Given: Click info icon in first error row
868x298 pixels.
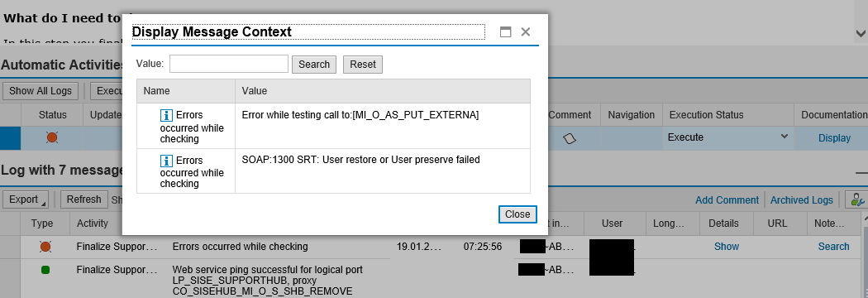Looking at the screenshot, I should [x=166, y=115].
